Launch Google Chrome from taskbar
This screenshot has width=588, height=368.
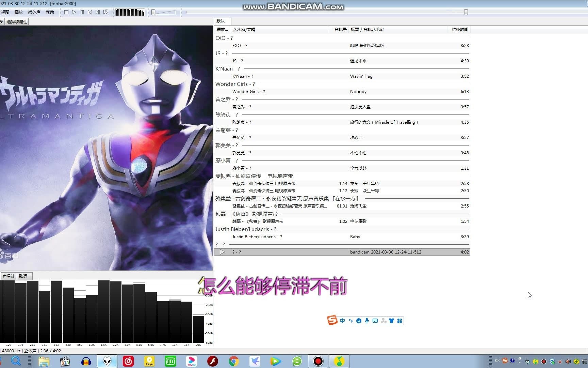[234, 361]
